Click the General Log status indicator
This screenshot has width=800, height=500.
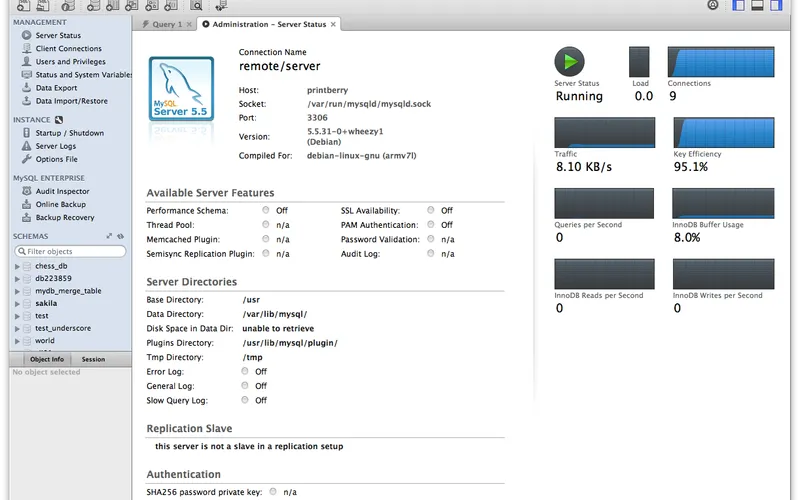pos(245,386)
